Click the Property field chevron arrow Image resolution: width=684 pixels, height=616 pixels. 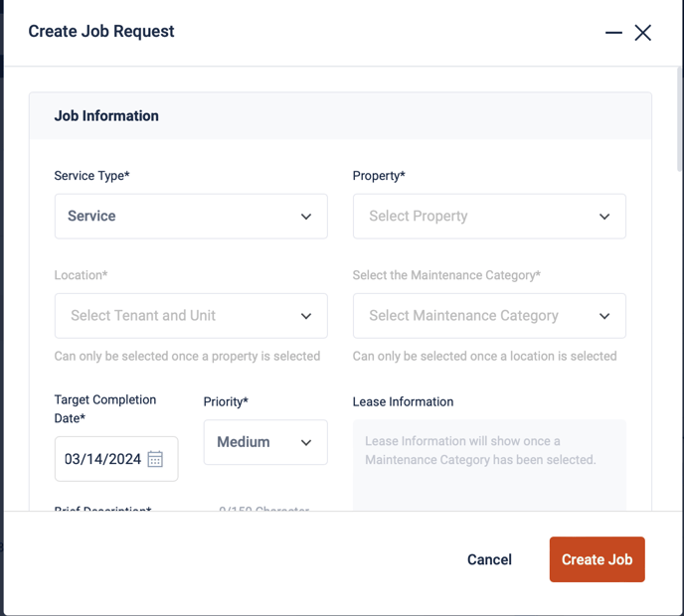coord(604,217)
